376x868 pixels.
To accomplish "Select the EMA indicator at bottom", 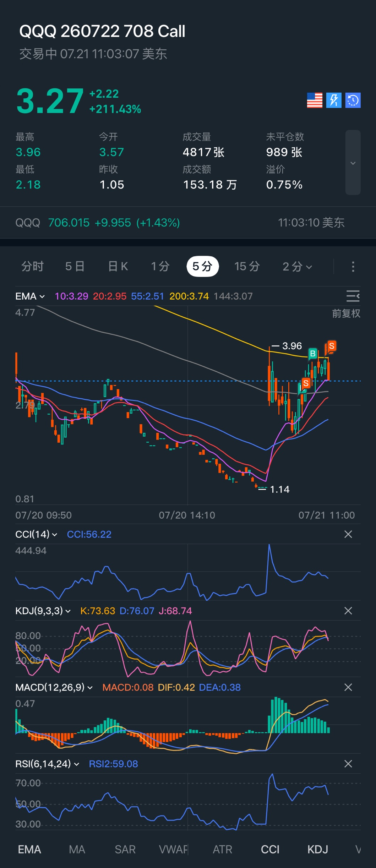I will [x=29, y=850].
